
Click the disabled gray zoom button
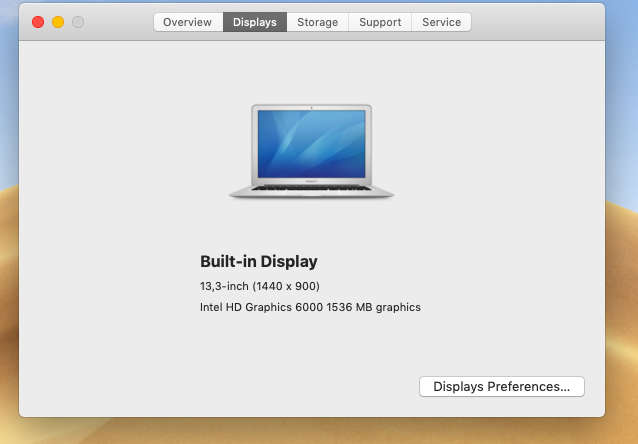[78, 22]
